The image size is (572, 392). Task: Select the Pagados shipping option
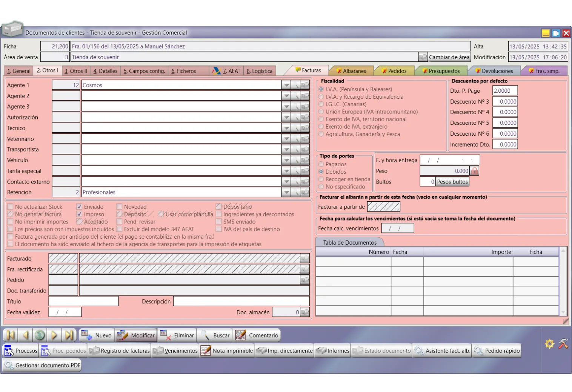pos(321,164)
